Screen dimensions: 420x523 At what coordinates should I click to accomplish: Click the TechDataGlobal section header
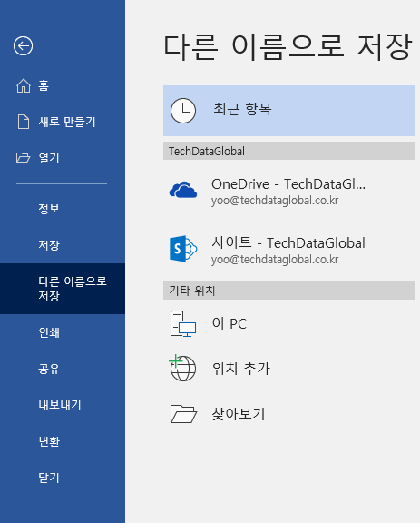tap(289, 151)
